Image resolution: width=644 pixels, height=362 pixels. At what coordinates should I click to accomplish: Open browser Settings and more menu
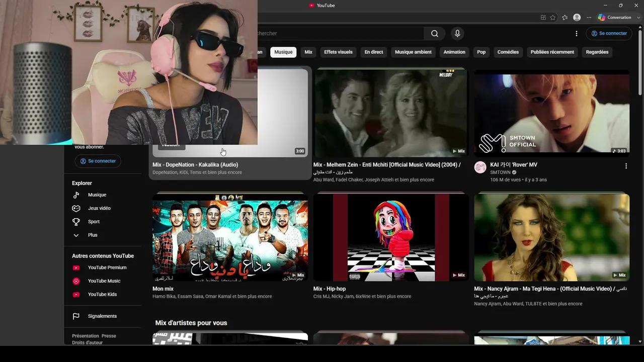click(x=589, y=18)
